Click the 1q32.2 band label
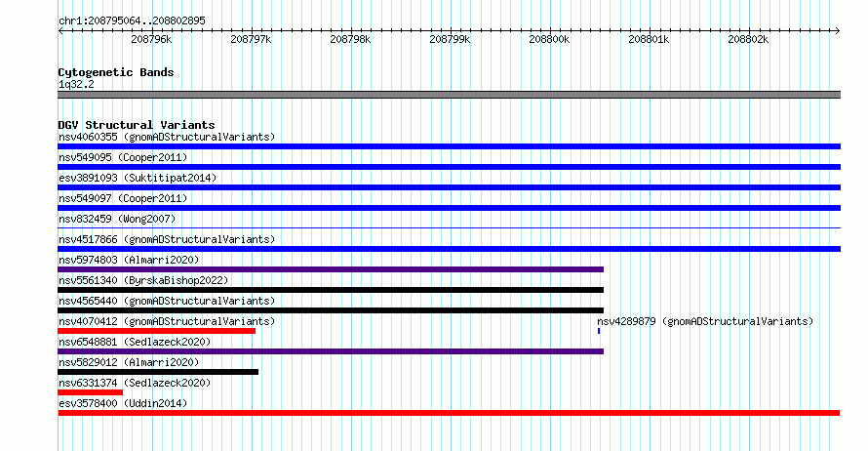This screenshot has height=451, width=868. pyautogui.click(x=76, y=84)
